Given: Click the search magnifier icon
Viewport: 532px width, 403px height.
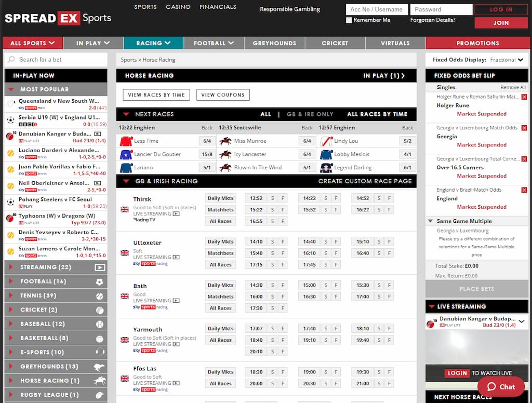Looking at the screenshot, I should click(x=11, y=59).
